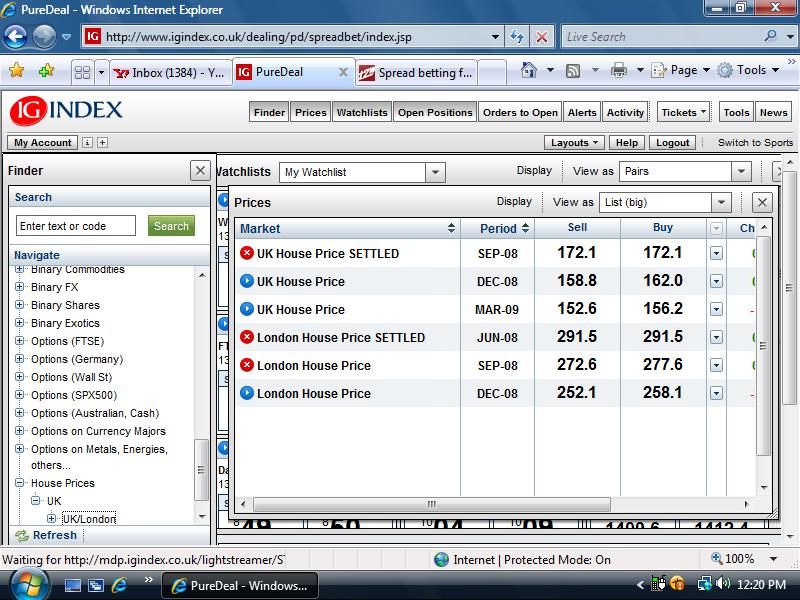
Task: Open the Watchlists menu item
Action: pyautogui.click(x=362, y=112)
